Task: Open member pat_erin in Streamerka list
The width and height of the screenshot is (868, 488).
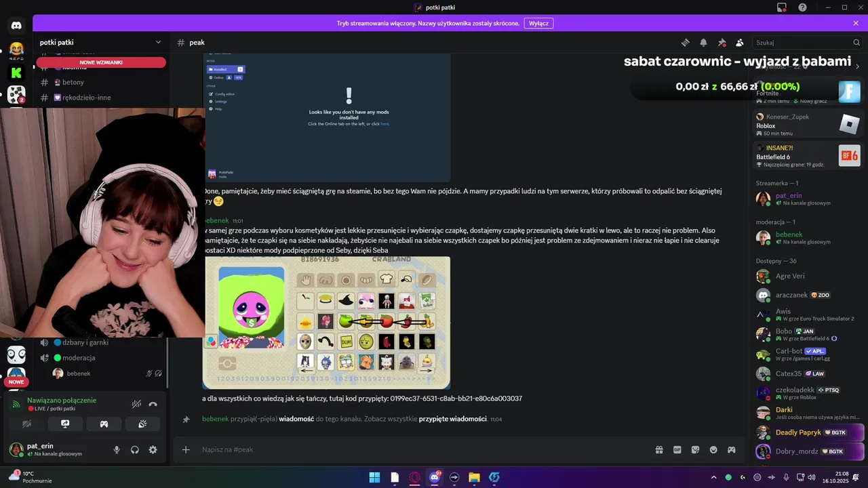Action: tap(808, 199)
